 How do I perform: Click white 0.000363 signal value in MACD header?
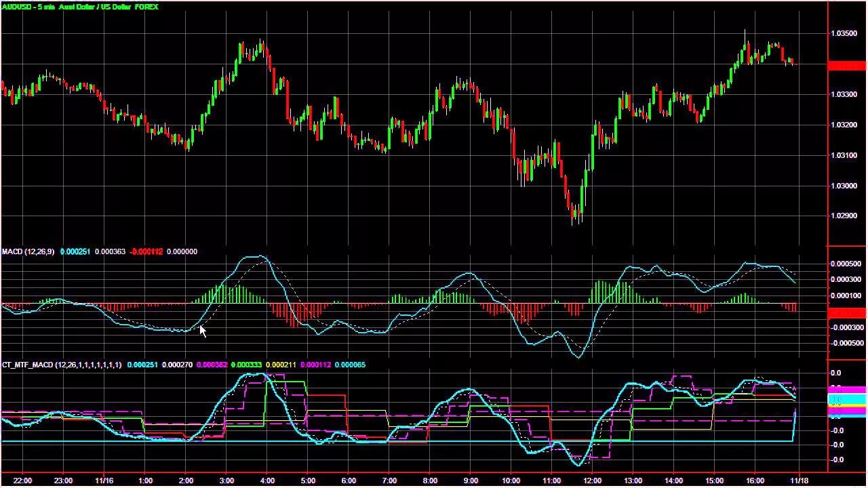point(110,251)
